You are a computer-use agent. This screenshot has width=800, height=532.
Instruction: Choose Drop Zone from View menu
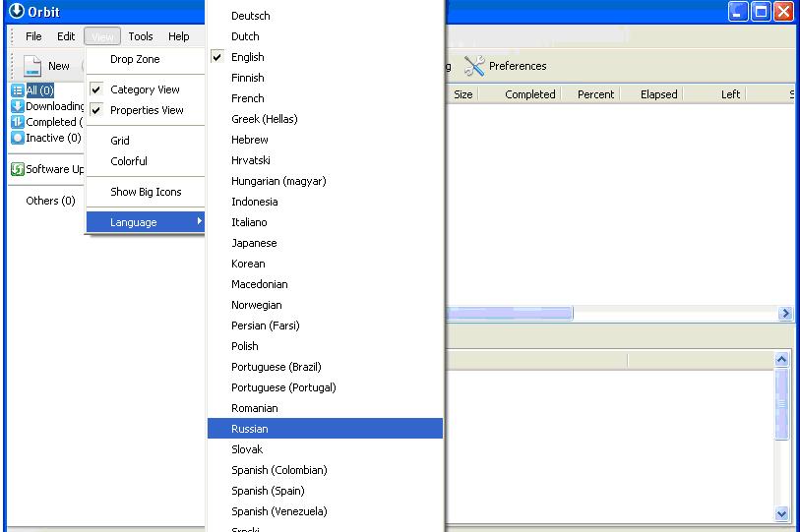pos(146,59)
